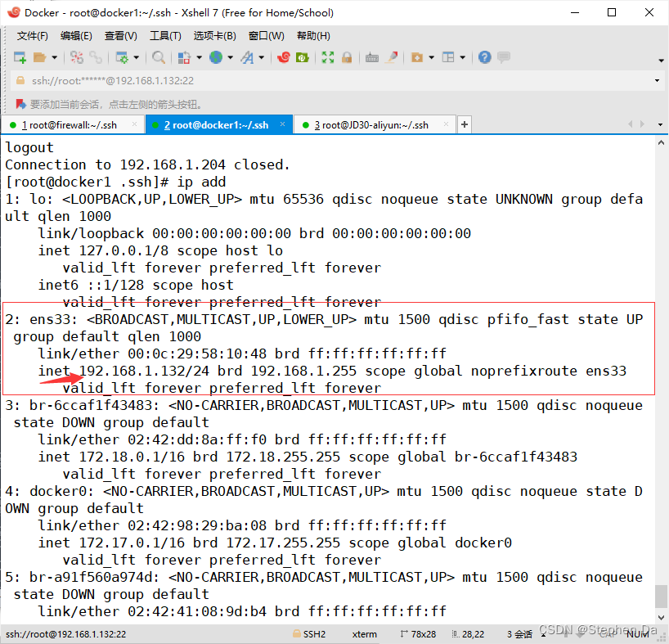669x644 pixels.
Task: Click the 28,22 cursor position indicator
Action: click(x=469, y=634)
